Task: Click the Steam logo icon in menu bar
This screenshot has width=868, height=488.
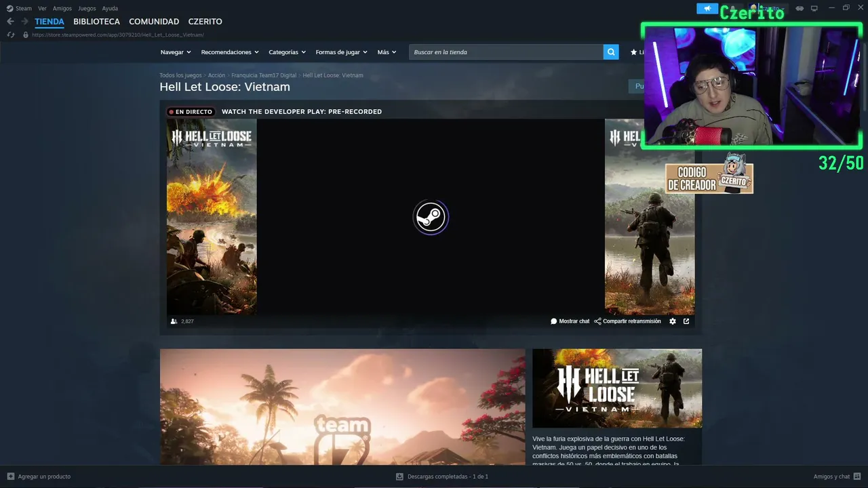Action: 9,9
